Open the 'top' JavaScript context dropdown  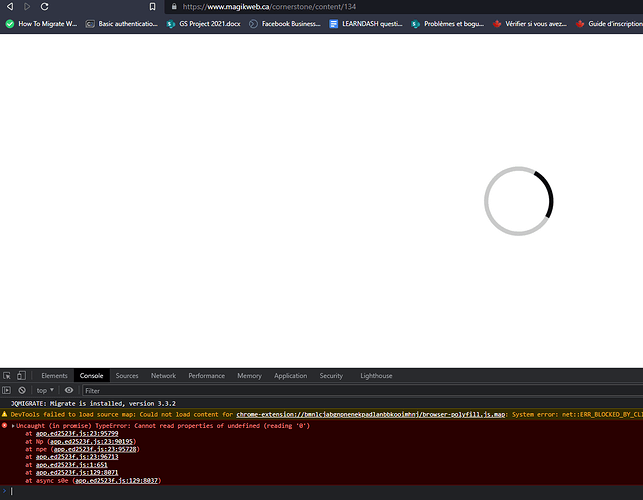46,390
